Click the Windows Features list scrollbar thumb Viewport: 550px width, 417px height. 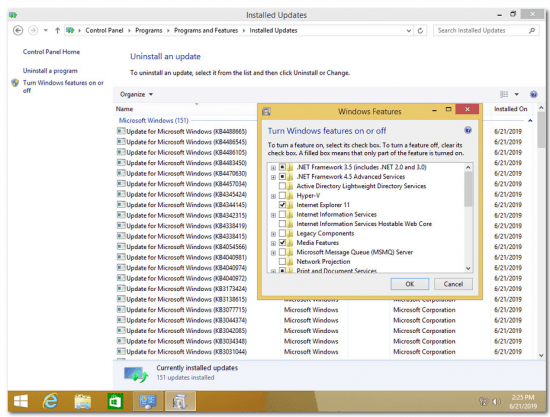pyautogui.click(x=468, y=189)
